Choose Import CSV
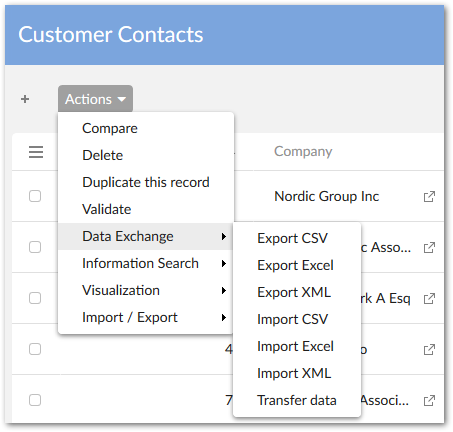 click(x=297, y=319)
